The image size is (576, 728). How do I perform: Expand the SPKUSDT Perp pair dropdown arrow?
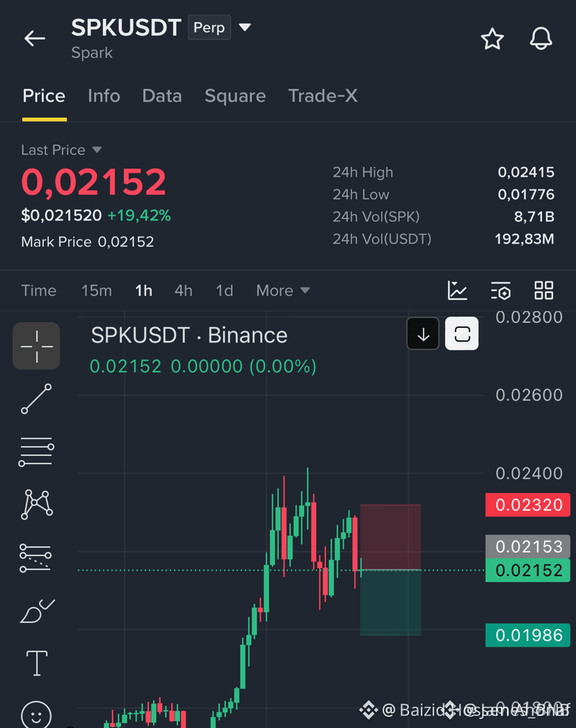(x=245, y=27)
